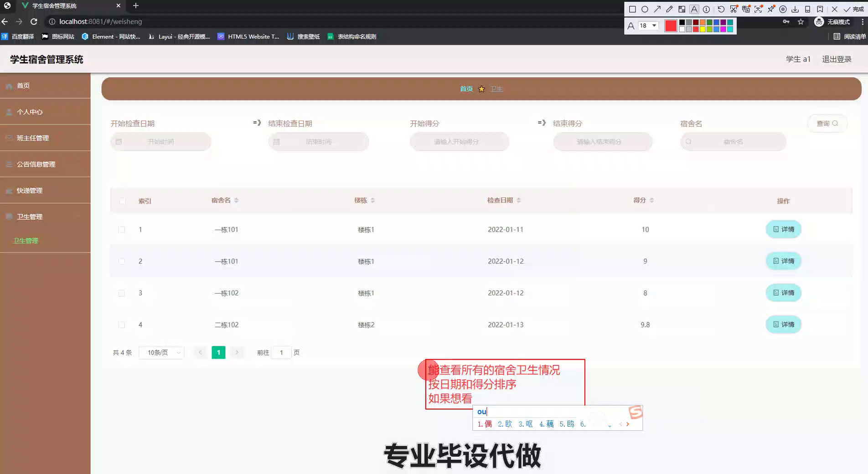Click the browser back arrow
868x474 pixels.
click(5, 21)
